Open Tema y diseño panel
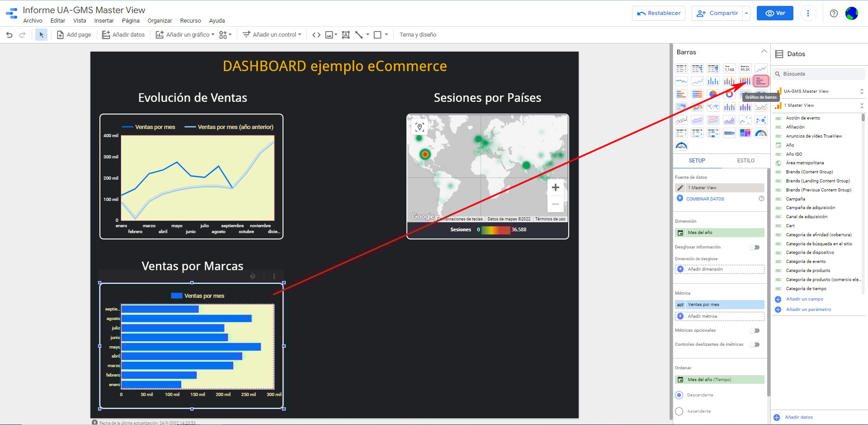 (418, 35)
